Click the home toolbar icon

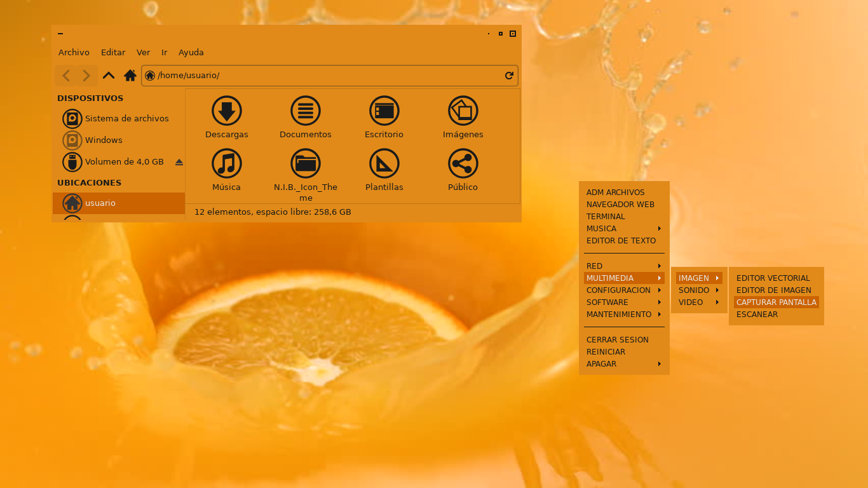[130, 76]
